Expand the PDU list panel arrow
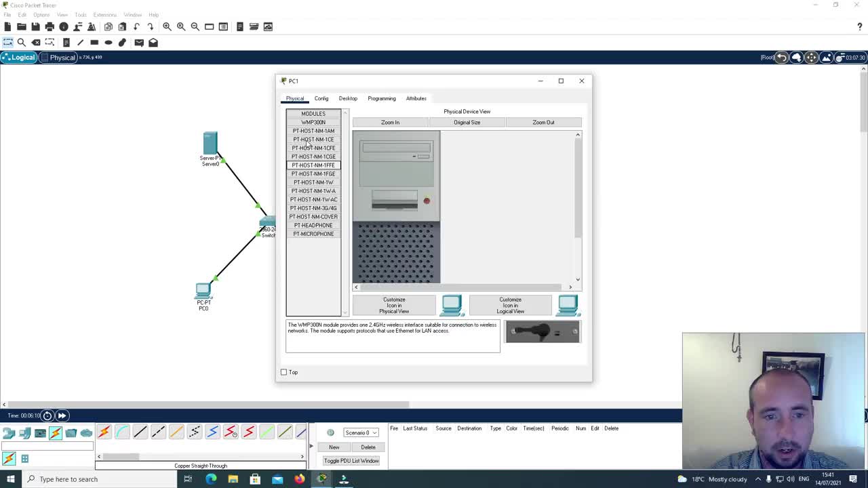868x488 pixels. tap(311, 446)
